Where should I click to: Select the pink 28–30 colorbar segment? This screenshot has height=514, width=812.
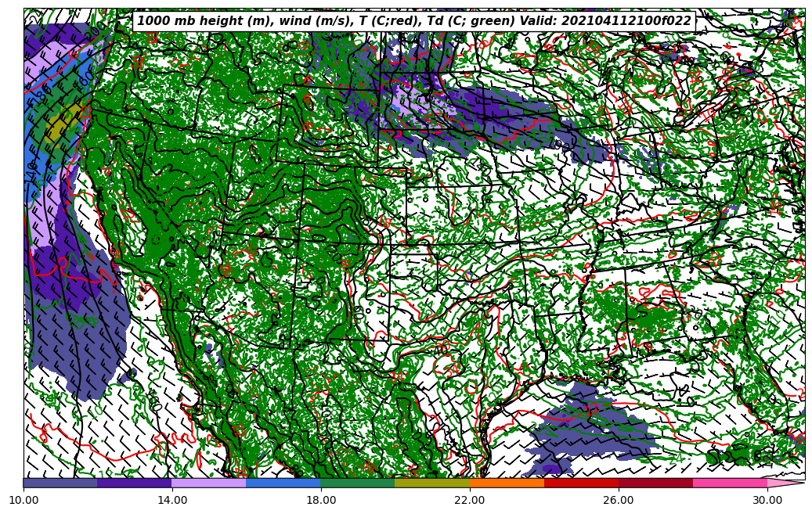731,483
